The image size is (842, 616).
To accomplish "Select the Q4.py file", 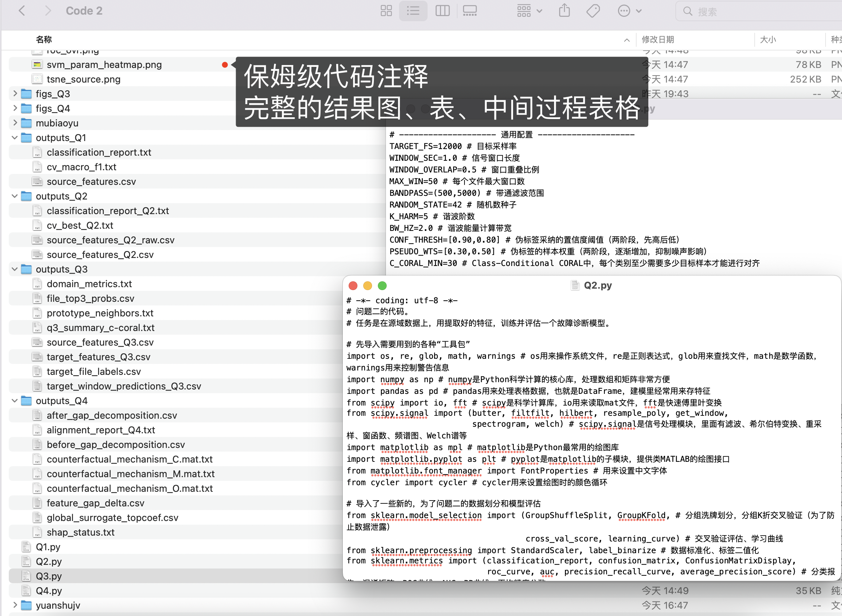I will [49, 591].
